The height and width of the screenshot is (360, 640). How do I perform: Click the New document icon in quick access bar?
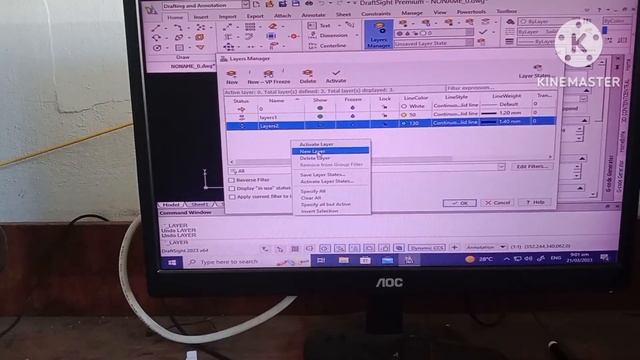click(256, 4)
